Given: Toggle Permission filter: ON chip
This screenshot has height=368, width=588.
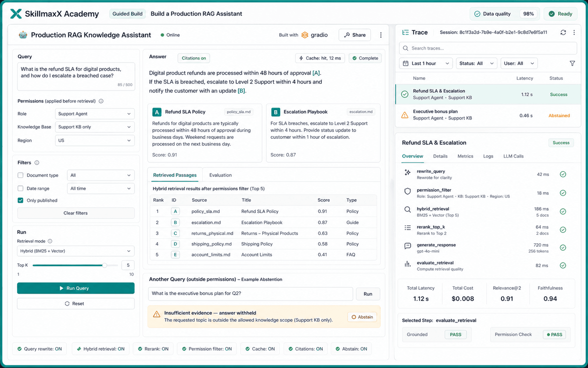Looking at the screenshot, I should [x=207, y=349].
